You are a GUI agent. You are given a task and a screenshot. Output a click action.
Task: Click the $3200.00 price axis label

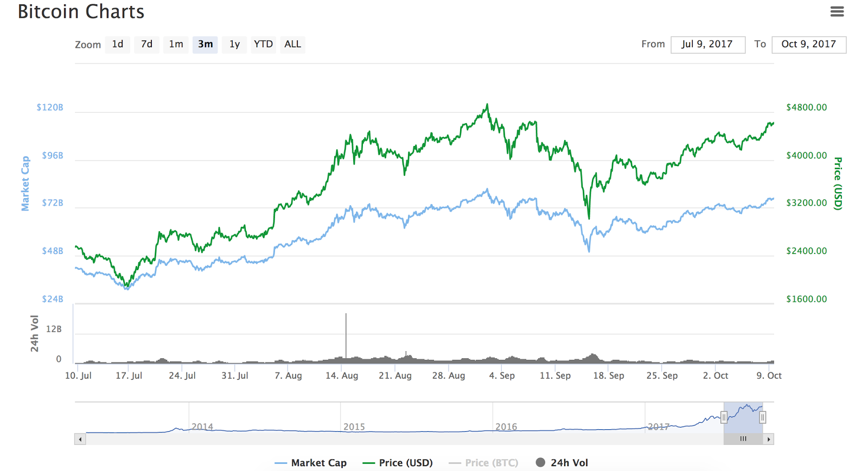click(807, 203)
